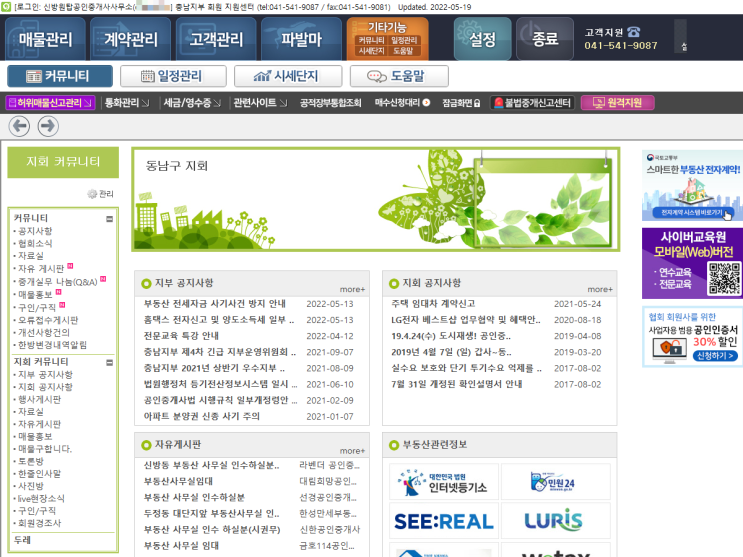Open the 고객관리 main menu
Image resolution: width=743 pixels, height=557 pixels.
[x=216, y=38]
